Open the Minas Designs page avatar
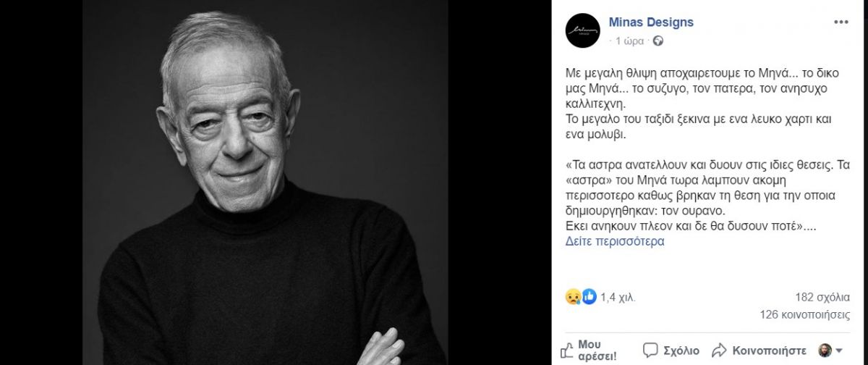 pyautogui.click(x=583, y=30)
